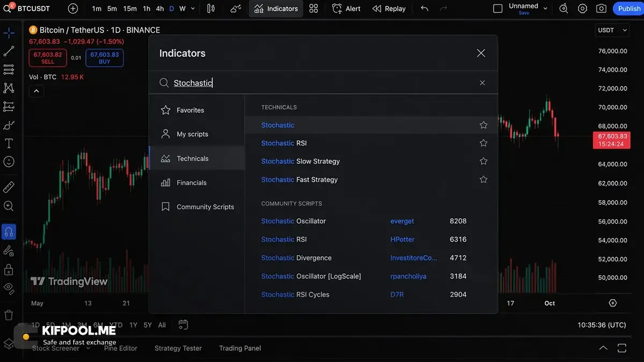This screenshot has width=644, height=362.
Task: Click the blue BUY price button
Action: 105,58
